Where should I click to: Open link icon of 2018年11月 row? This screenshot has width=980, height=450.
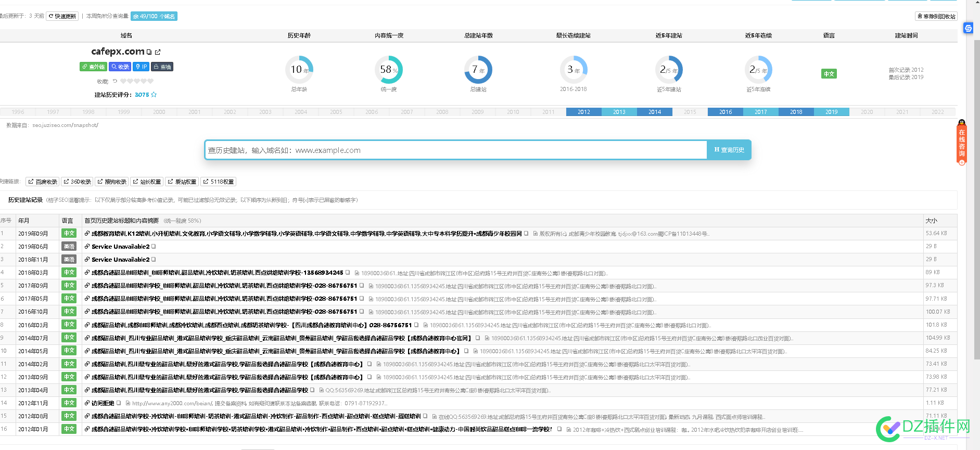[87, 260]
